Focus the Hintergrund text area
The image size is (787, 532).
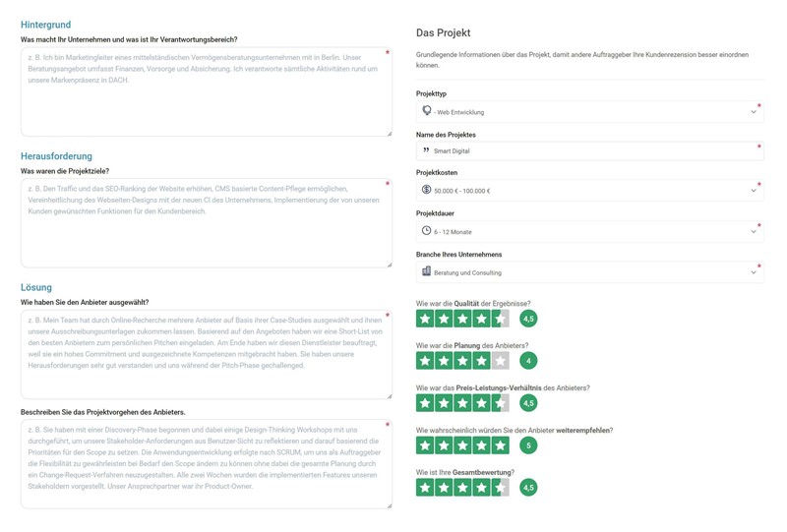point(207,91)
